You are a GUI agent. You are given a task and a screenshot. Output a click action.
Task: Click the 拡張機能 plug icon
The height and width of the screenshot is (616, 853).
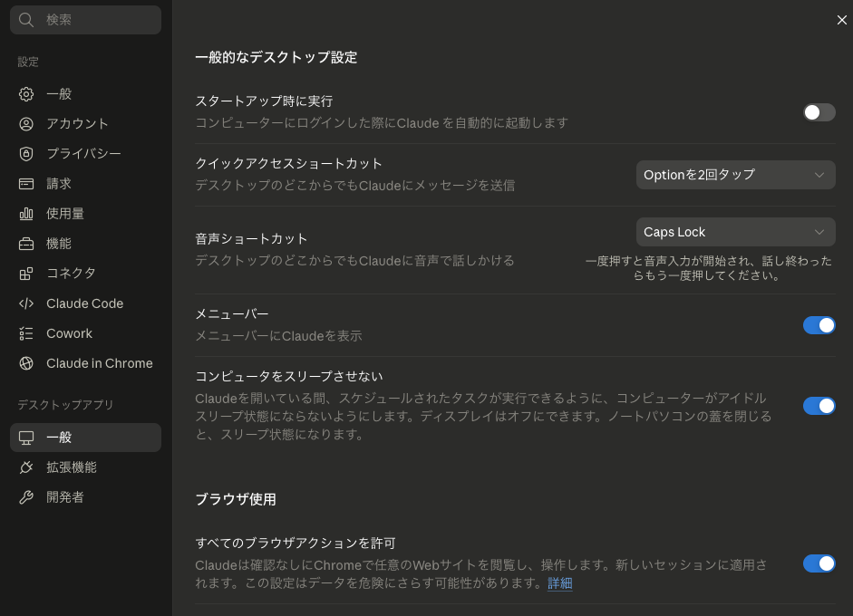(x=26, y=467)
